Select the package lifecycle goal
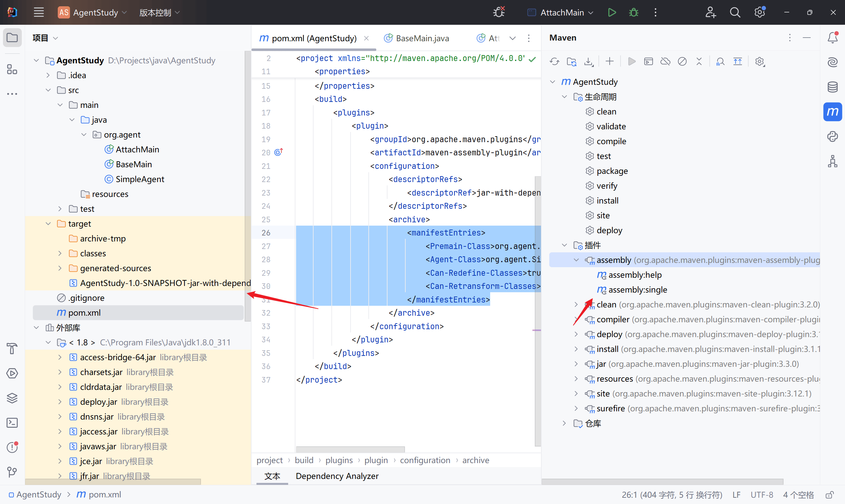 pyautogui.click(x=612, y=171)
